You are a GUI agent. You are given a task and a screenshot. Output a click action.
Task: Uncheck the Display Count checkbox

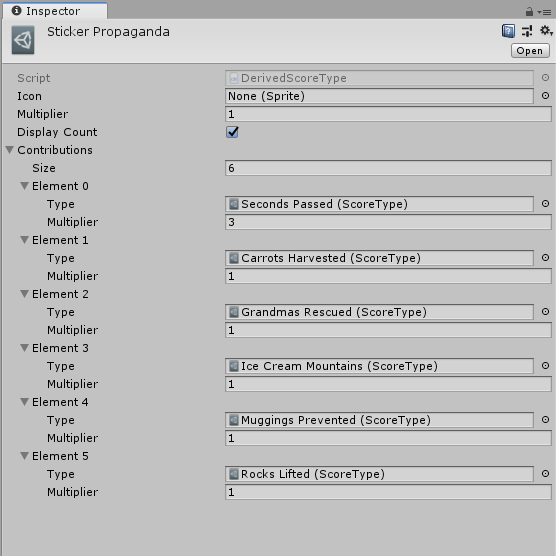point(232,132)
